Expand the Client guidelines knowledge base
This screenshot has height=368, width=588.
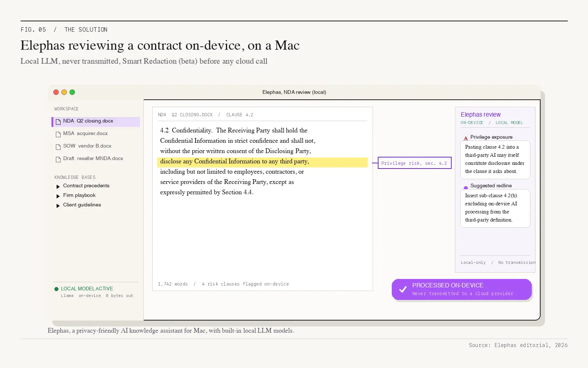(58, 206)
